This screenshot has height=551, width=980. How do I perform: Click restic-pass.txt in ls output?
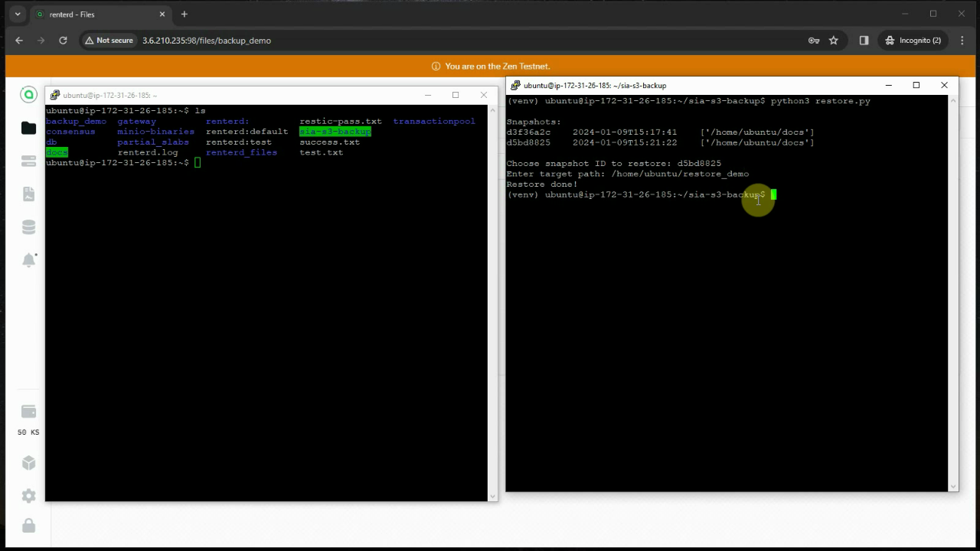tap(341, 122)
